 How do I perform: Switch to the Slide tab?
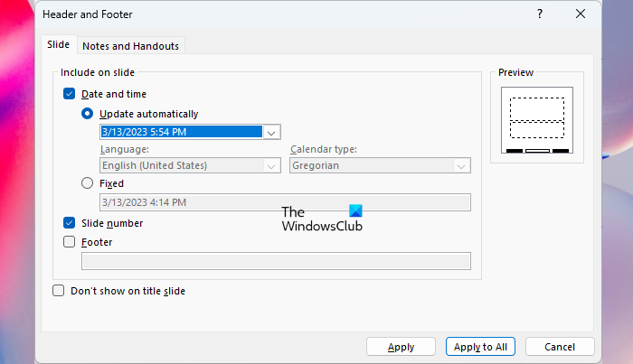pyautogui.click(x=58, y=45)
